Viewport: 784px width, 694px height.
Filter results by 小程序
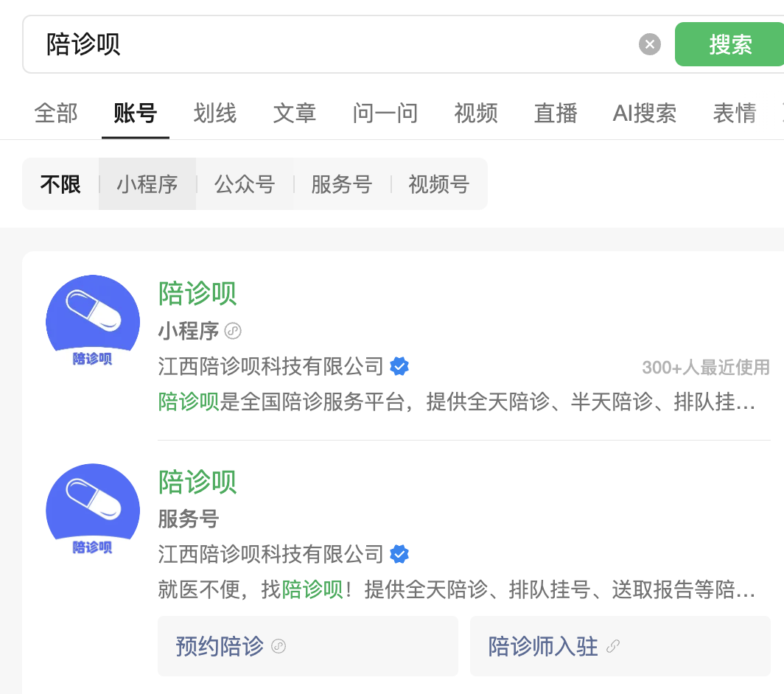coord(147,184)
